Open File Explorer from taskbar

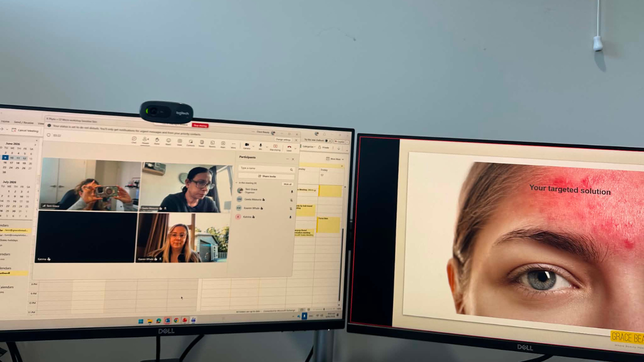coord(150,321)
